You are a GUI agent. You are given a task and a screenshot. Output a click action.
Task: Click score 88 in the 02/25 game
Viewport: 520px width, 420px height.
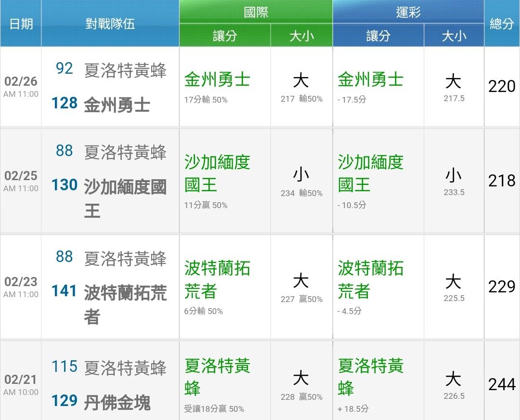[x=65, y=151]
